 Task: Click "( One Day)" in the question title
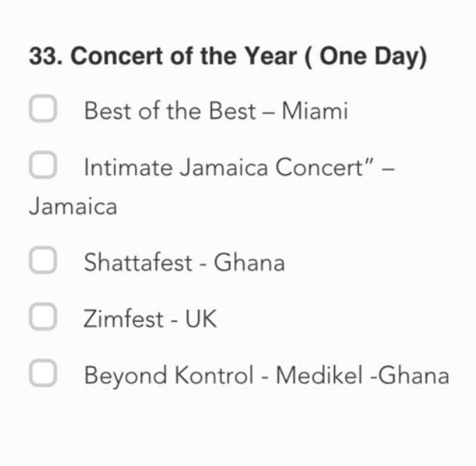coord(366,57)
